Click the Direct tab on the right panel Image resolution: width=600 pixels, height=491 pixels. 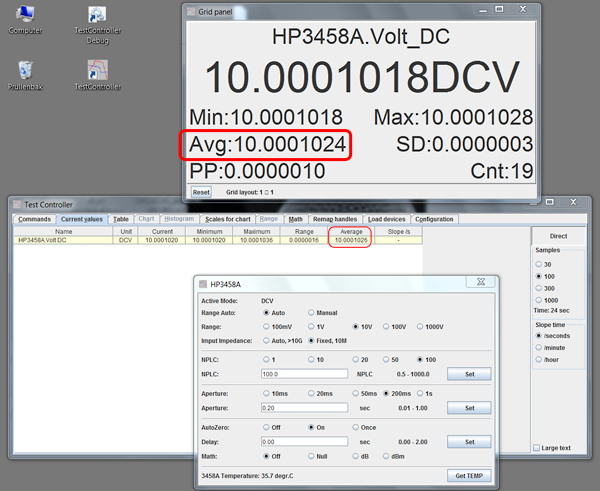coord(558,236)
